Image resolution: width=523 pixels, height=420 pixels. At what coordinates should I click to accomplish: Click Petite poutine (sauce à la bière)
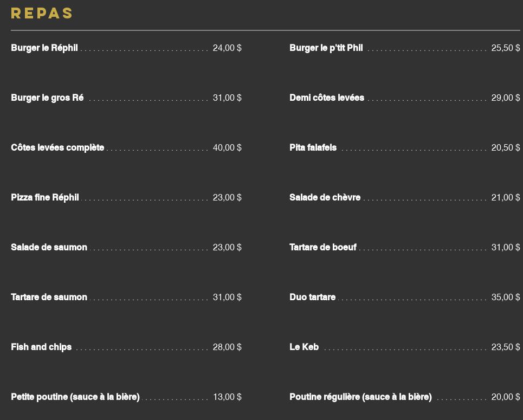[75, 397]
